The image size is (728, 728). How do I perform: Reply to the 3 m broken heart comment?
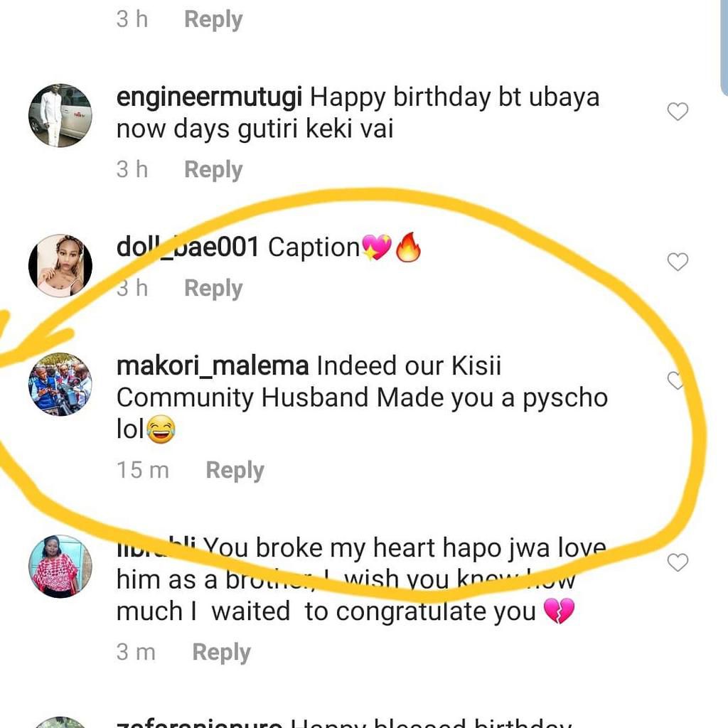point(221,652)
